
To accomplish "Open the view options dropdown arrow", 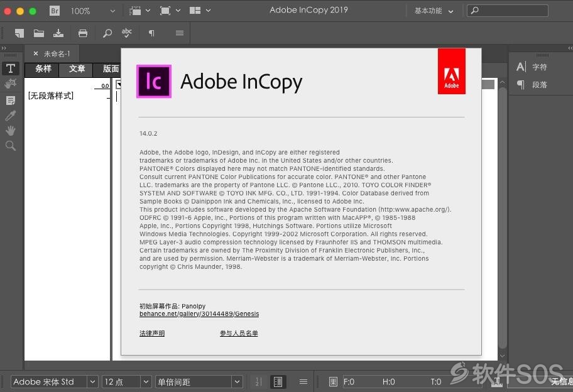I will point(148,11).
